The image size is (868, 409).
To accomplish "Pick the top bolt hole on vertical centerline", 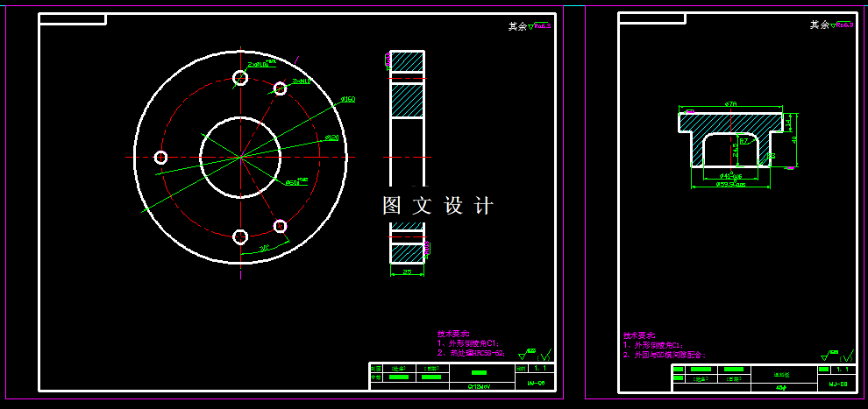I will [240, 78].
